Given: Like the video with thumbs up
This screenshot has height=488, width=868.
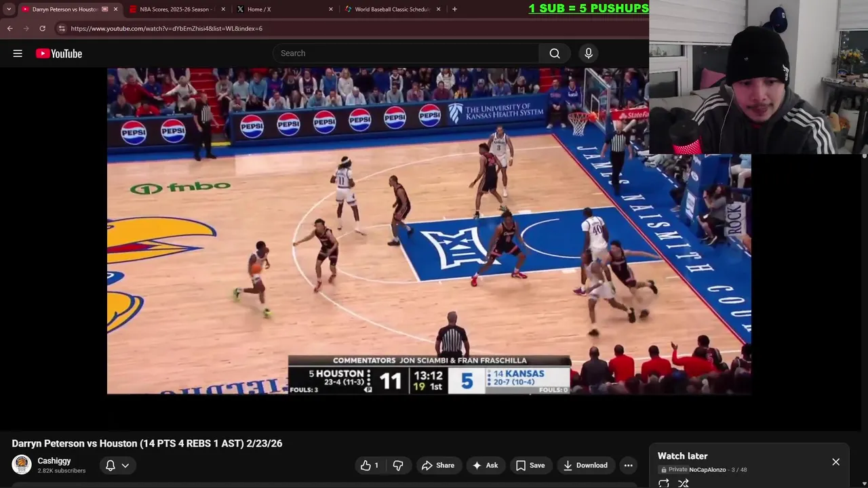Looking at the screenshot, I should tap(370, 466).
